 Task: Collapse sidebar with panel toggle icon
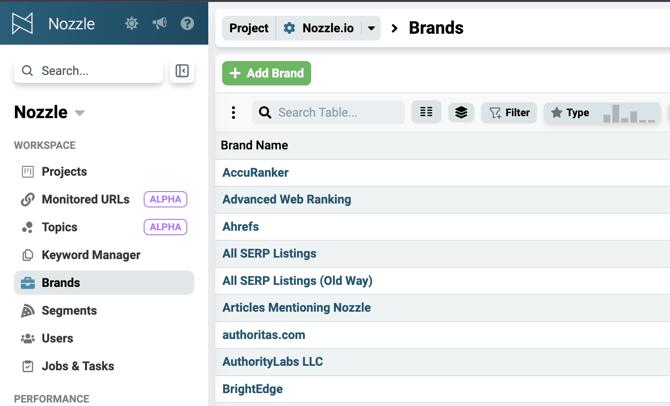point(182,71)
